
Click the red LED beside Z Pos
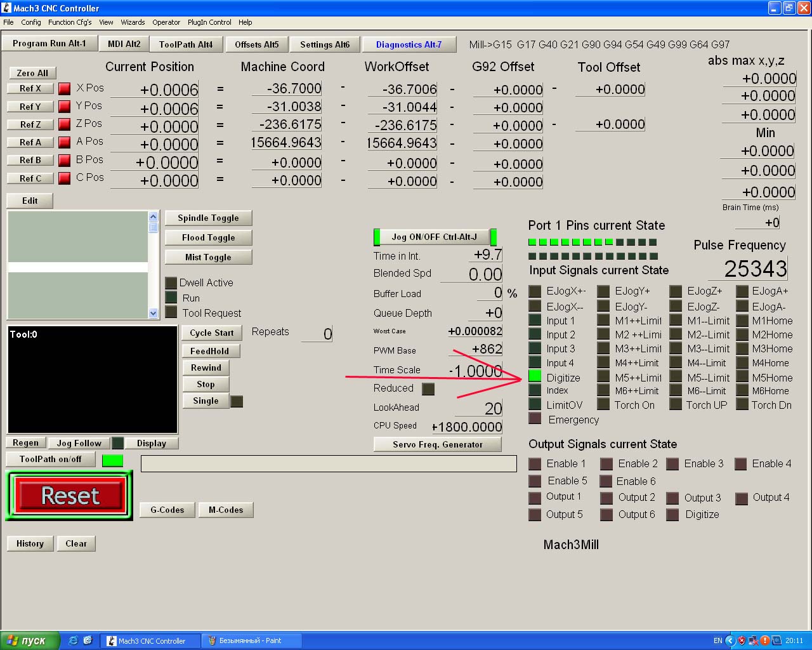[65, 124]
